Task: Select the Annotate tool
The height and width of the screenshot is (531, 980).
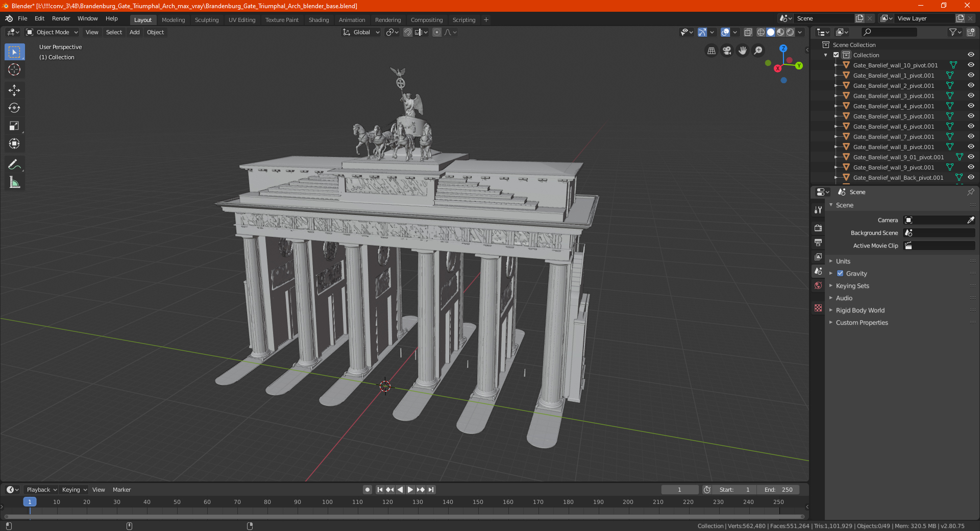Action: 14,164
